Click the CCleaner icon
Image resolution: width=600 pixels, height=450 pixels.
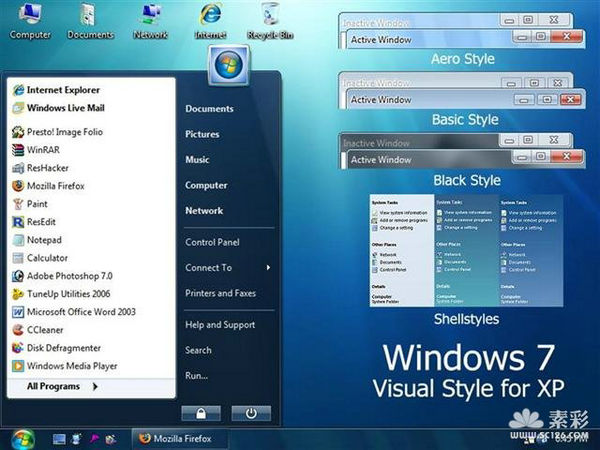(x=18, y=330)
